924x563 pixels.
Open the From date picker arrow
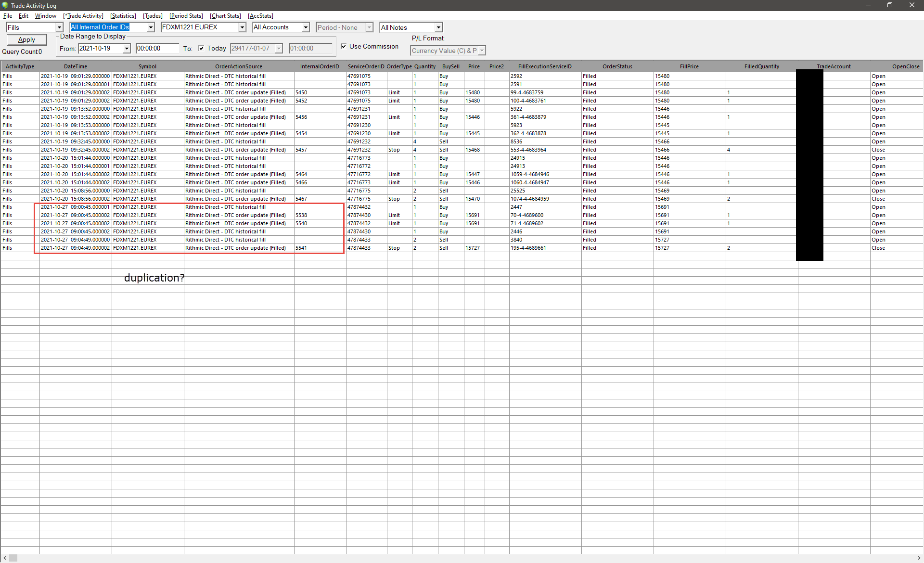pyautogui.click(x=127, y=49)
